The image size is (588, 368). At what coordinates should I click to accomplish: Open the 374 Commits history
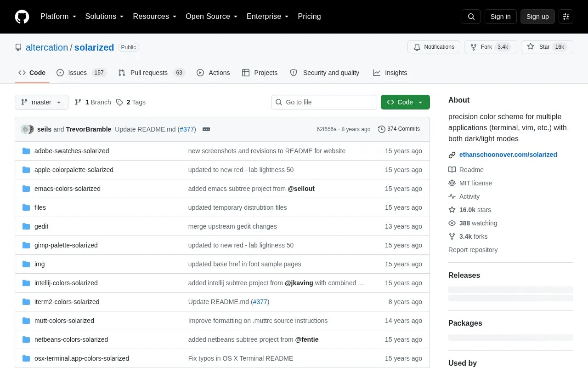tap(399, 129)
